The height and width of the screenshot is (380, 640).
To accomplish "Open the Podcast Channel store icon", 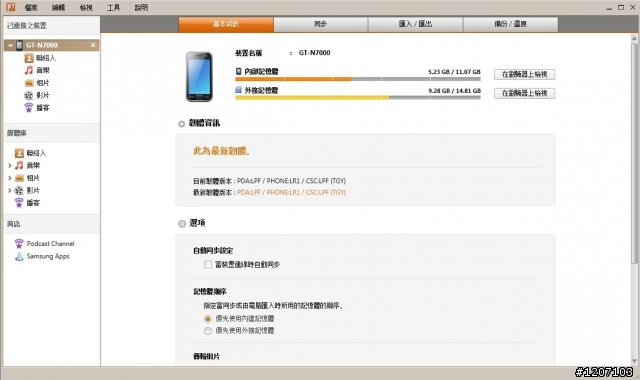I will tap(19, 244).
